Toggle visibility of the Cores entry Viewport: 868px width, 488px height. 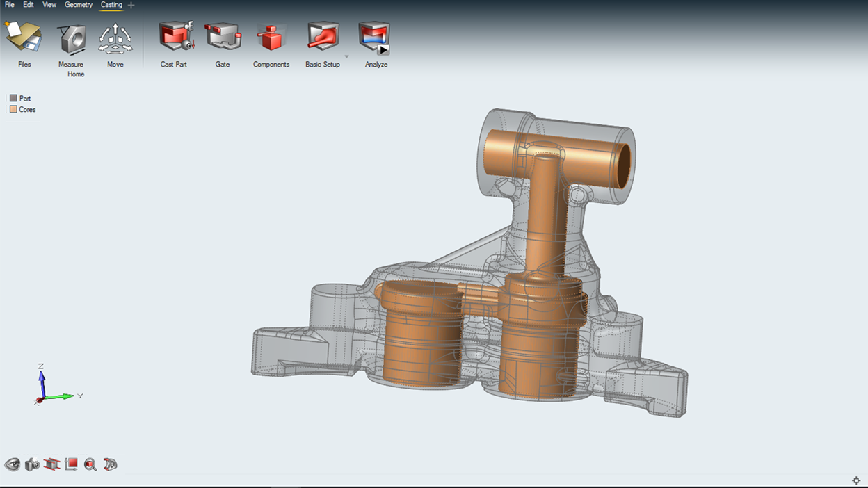13,109
